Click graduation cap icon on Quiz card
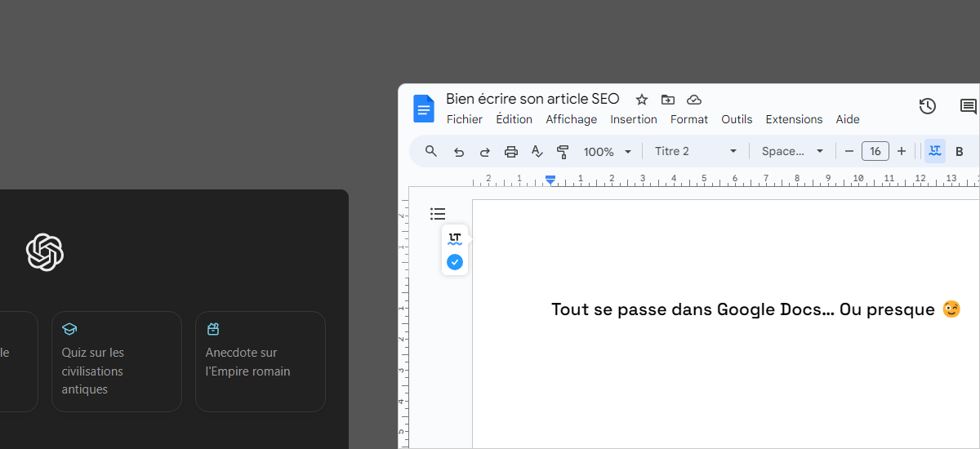This screenshot has height=449, width=980. (x=69, y=329)
